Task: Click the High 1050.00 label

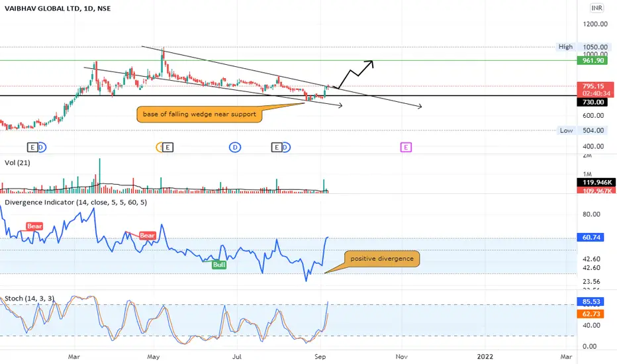Action: [x=583, y=47]
